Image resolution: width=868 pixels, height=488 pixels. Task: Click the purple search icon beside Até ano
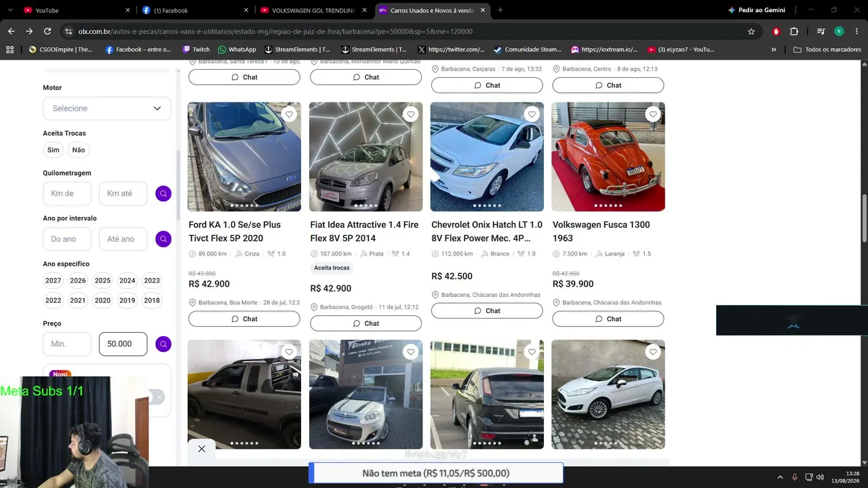click(x=163, y=239)
